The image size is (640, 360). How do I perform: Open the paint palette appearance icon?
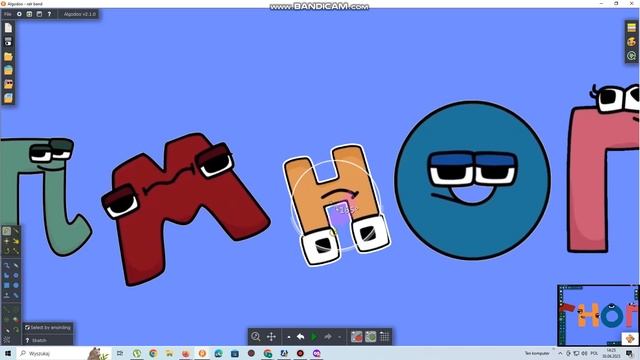[631, 42]
